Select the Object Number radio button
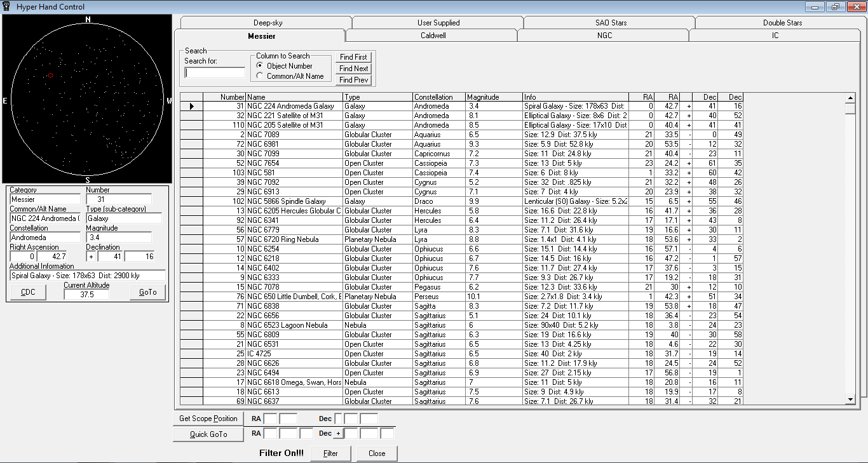 click(259, 66)
